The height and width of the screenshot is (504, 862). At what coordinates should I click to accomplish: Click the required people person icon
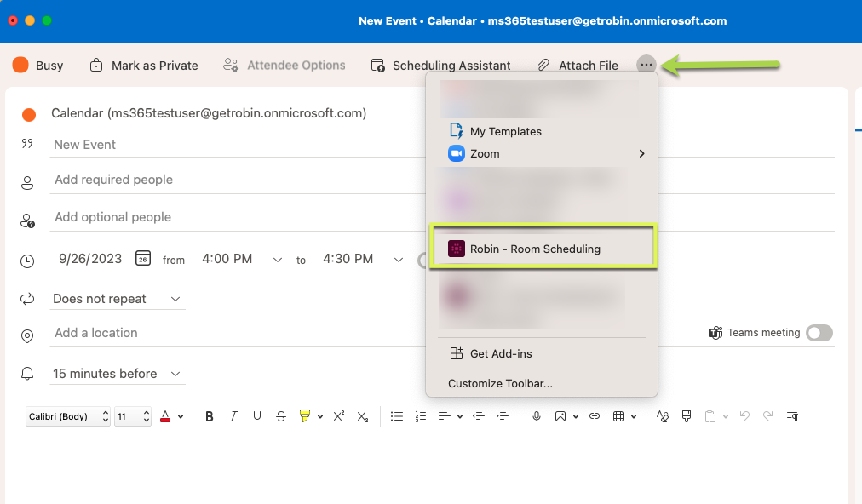[27, 183]
